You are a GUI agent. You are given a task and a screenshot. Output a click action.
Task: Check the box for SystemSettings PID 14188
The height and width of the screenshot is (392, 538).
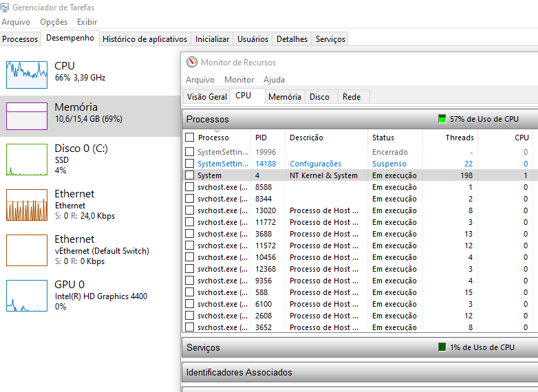[189, 163]
